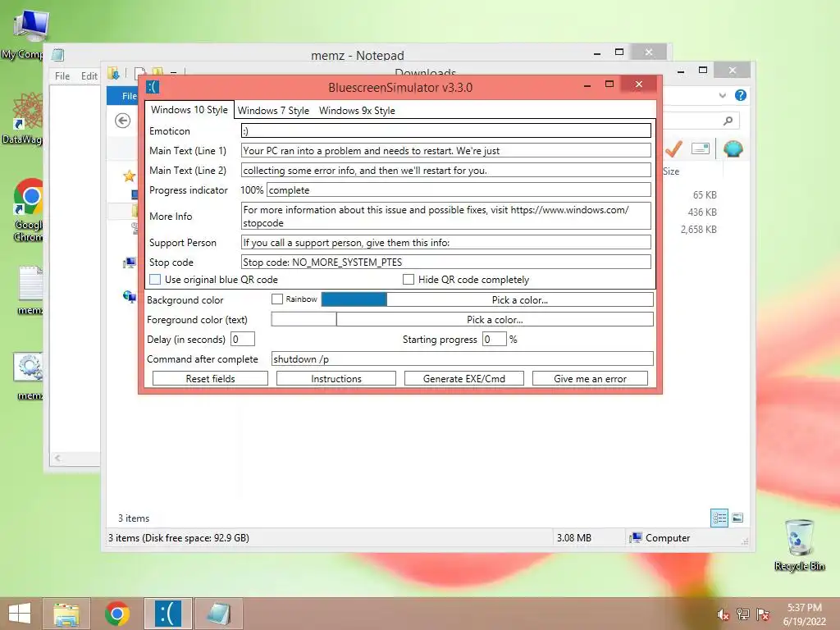The height and width of the screenshot is (630, 840).
Task: Open Help in the Downloads window
Action: (741, 95)
